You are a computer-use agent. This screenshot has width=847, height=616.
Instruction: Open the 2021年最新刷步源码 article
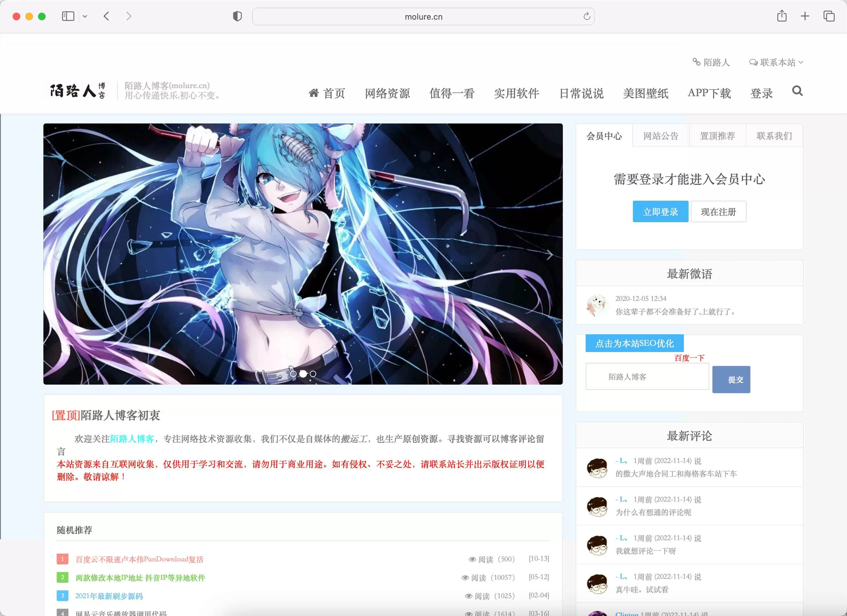pos(109,596)
